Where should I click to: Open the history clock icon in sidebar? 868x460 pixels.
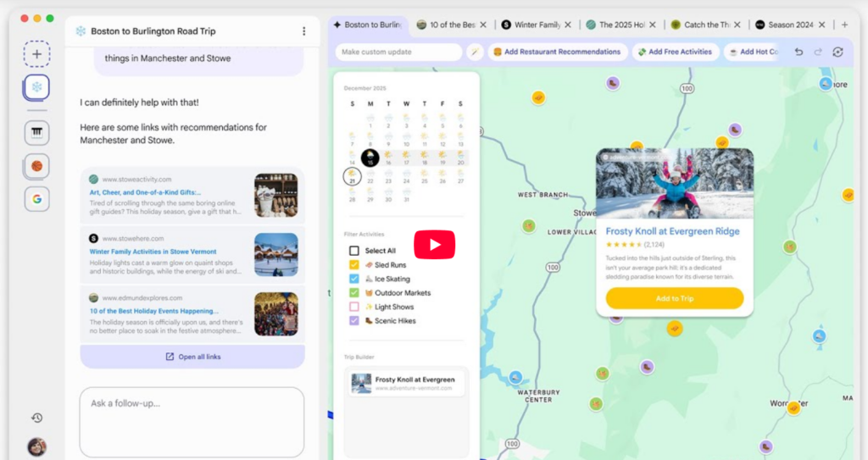tap(36, 418)
